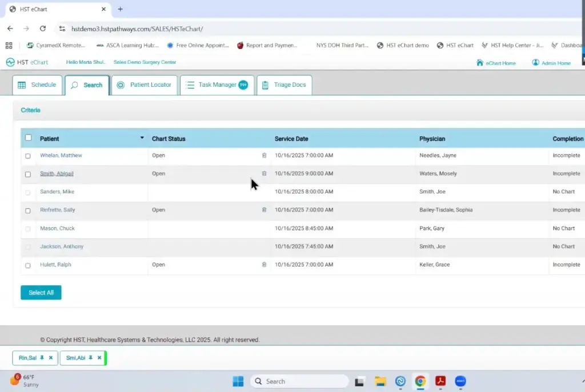Click the HST eChart logo icon
585x392 pixels.
[x=10, y=62]
